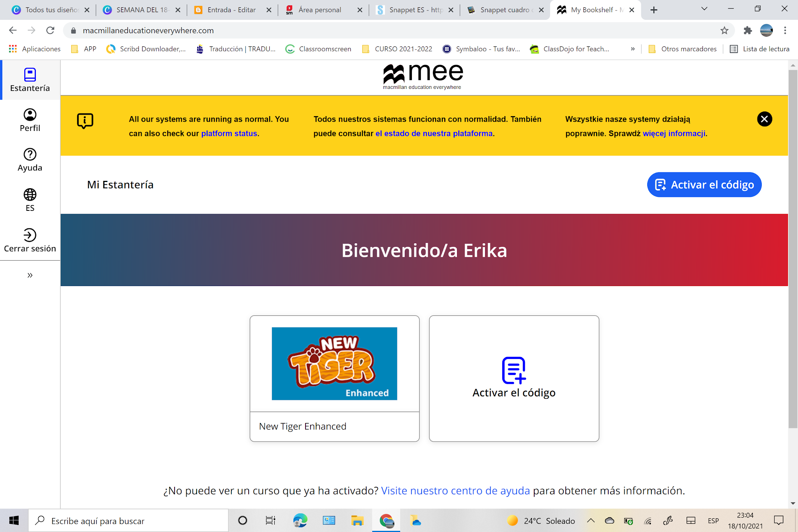
Task: Open File Explorer from taskbar
Action: coord(357,521)
